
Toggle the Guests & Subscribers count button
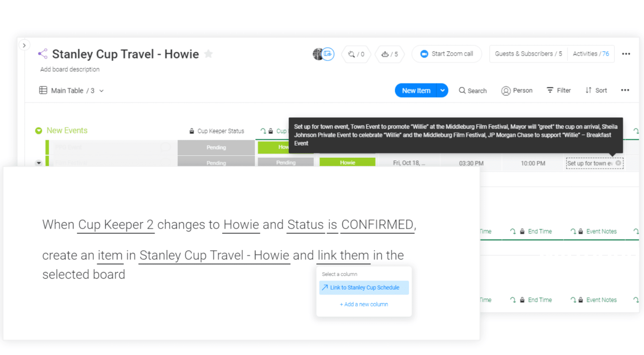[528, 53]
